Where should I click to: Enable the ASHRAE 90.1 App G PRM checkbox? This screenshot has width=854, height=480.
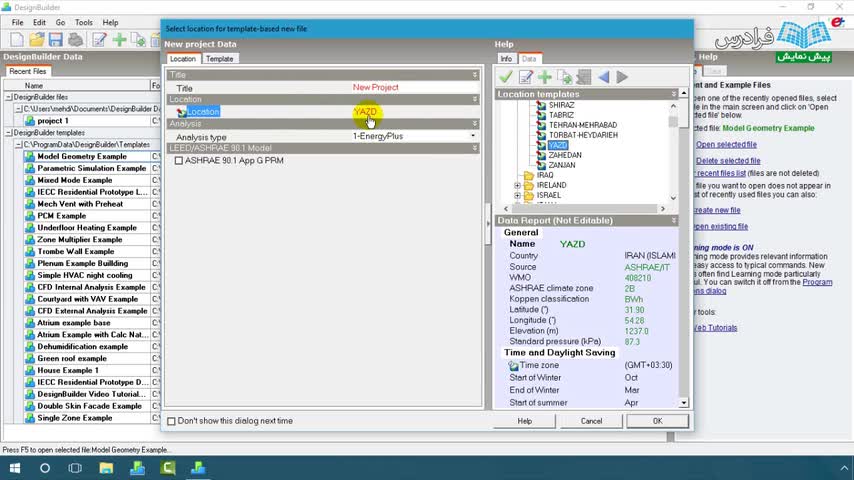tap(179, 161)
